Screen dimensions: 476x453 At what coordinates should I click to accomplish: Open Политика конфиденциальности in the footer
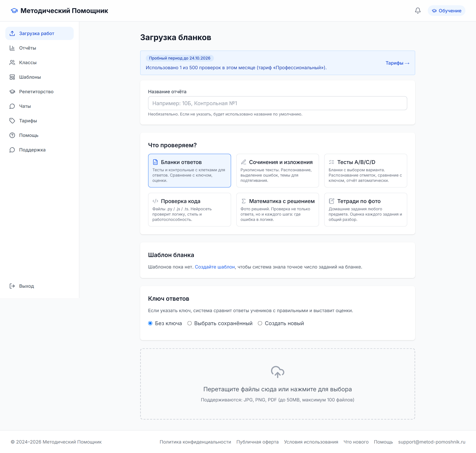pyautogui.click(x=195, y=442)
